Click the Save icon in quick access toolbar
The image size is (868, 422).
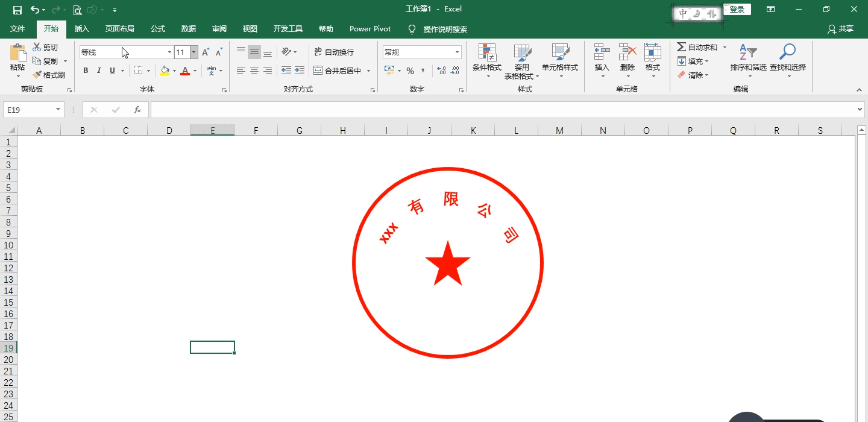[17, 10]
